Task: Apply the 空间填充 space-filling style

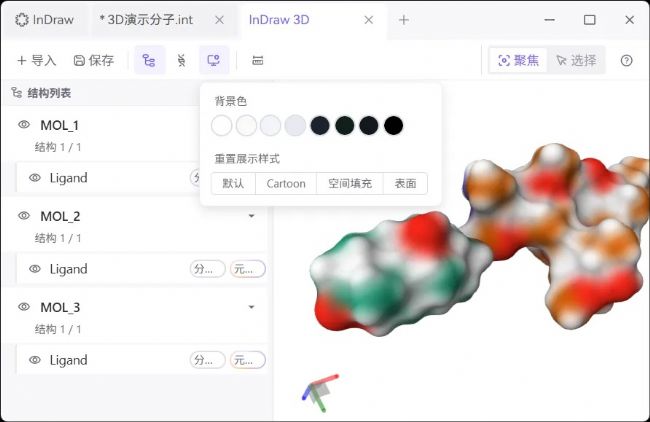Action: [x=350, y=184]
